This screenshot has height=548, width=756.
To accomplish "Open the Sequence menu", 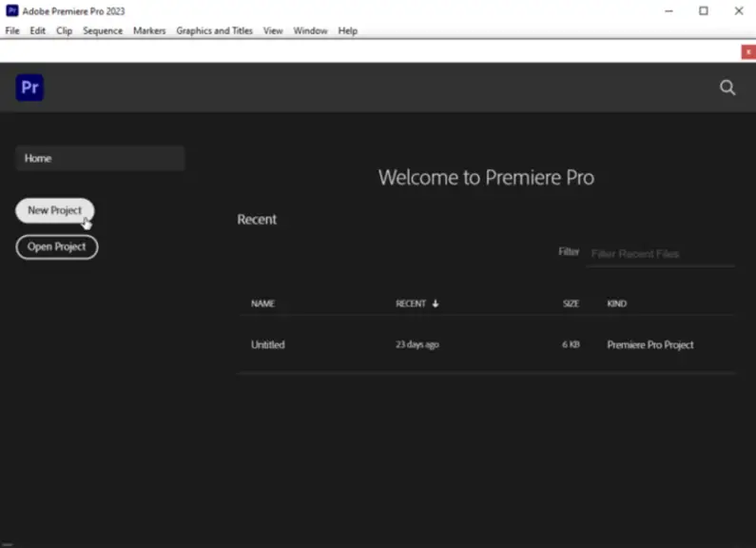I will 103,30.
